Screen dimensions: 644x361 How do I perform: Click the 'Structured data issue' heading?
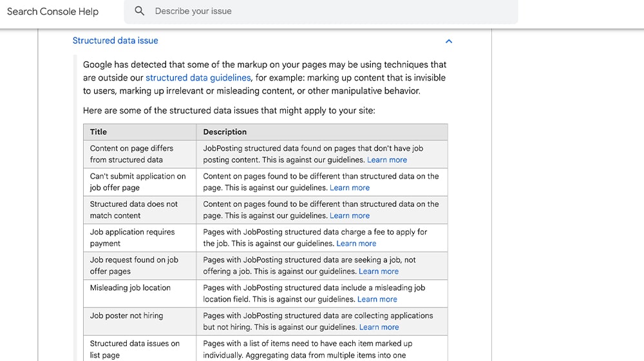pyautogui.click(x=115, y=41)
